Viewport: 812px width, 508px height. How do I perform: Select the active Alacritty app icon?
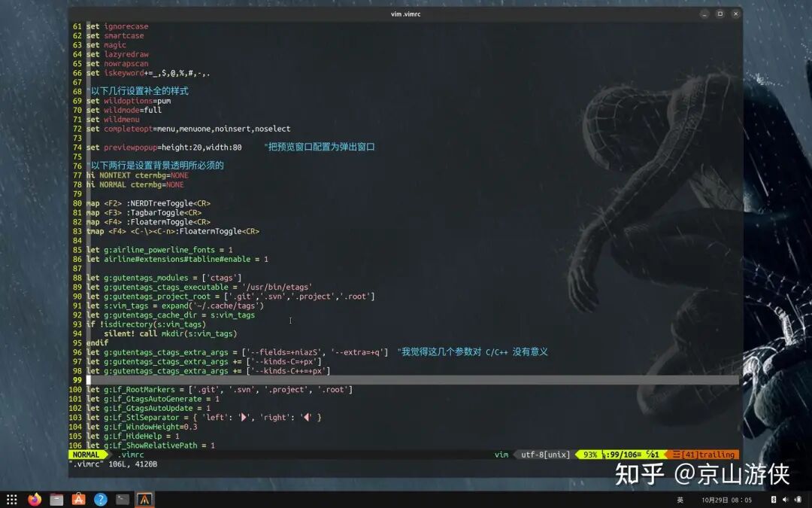[x=144, y=500]
